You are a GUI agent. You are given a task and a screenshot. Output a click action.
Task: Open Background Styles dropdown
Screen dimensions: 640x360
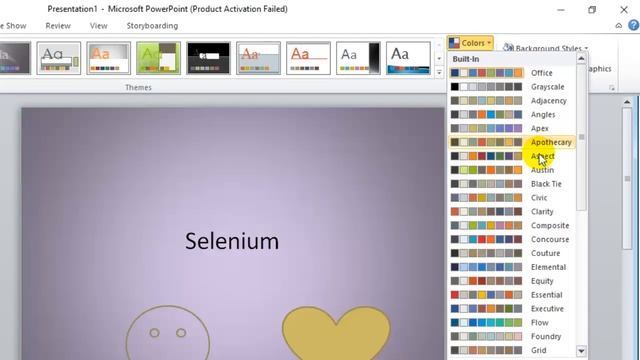click(545, 48)
